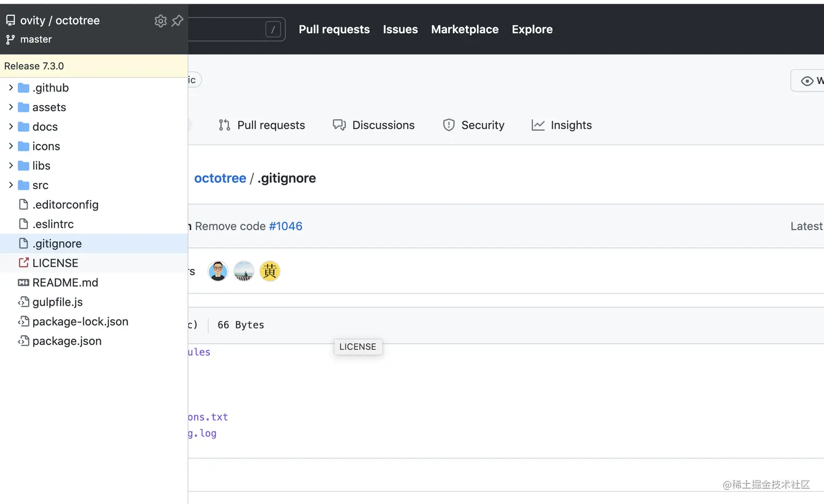
Task: Click the .gitignore file icon in sidebar
Action: [x=23, y=243]
